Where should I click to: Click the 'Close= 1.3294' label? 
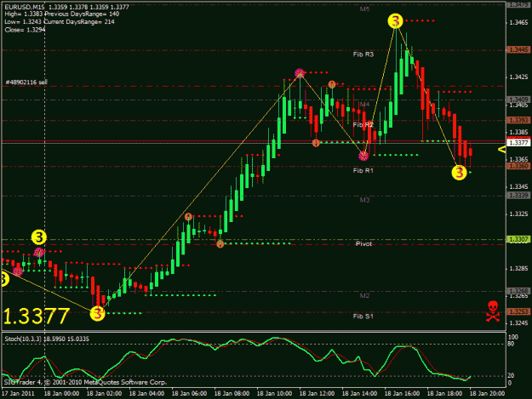pos(25,30)
